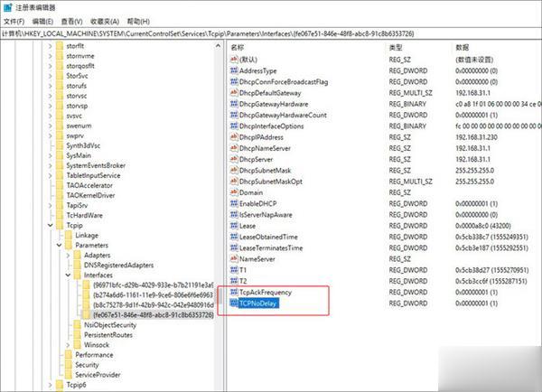
Task: Select the SystemEventsBroker tree folder
Action: click(96, 165)
